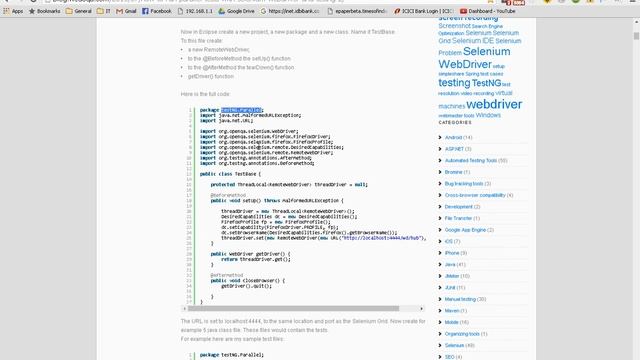Click the code block horizontal scrollbar thumb
The image size is (640, 360).
pos(293,309)
